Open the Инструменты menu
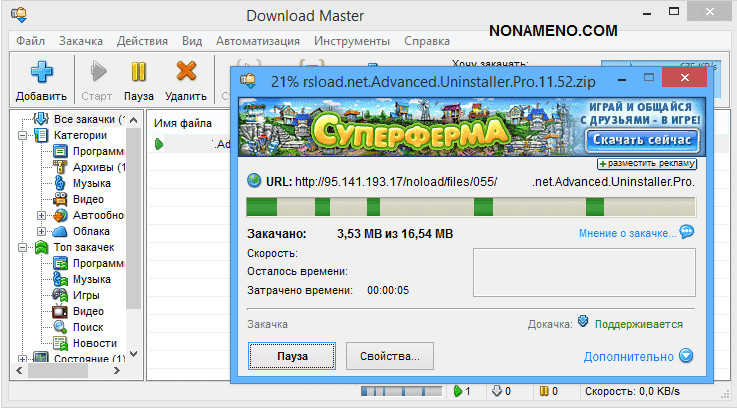The image size is (737, 408). [351, 41]
